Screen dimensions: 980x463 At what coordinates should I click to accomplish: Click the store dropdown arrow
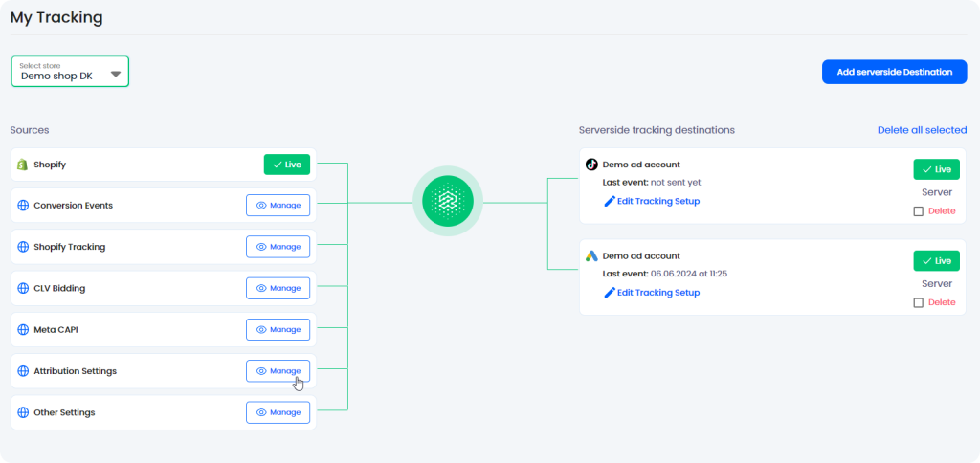[x=116, y=75]
